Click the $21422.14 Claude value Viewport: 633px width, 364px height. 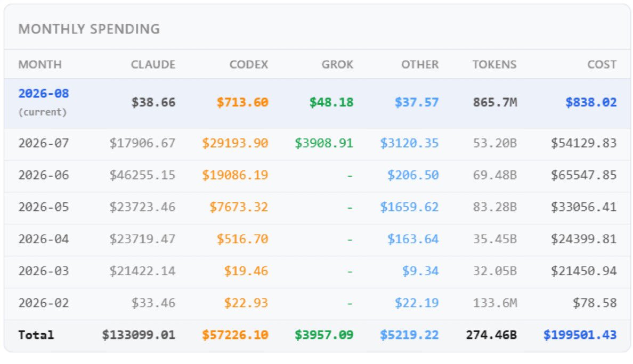[x=142, y=271]
